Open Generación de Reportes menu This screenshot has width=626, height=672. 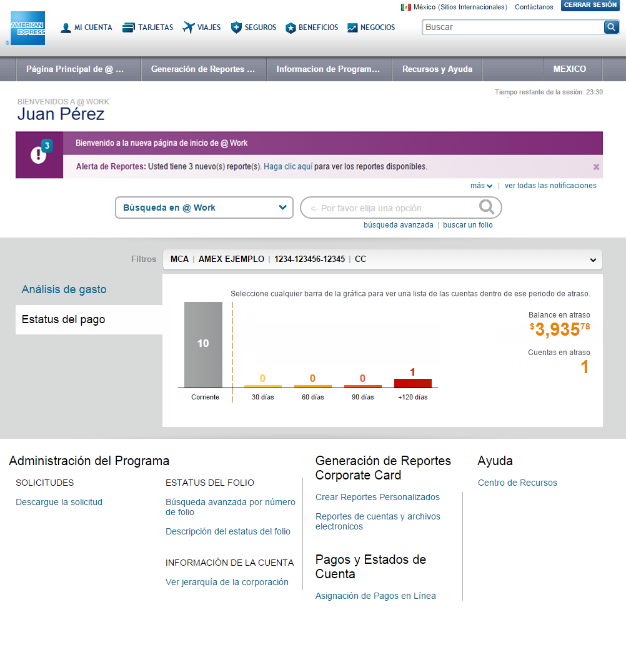204,69
